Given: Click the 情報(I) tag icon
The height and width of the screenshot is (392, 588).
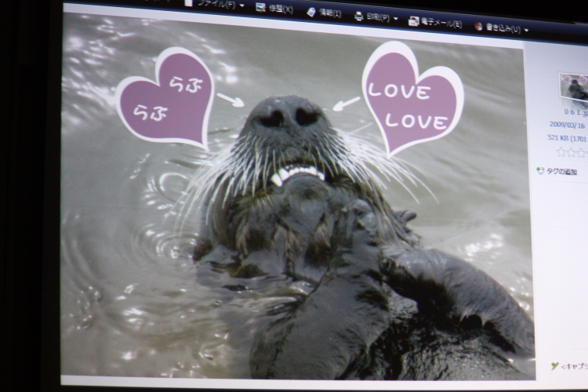Looking at the screenshot, I should point(311,12).
